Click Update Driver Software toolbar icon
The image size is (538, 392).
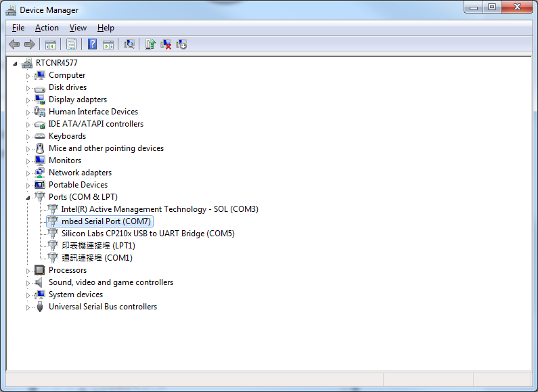pos(150,44)
